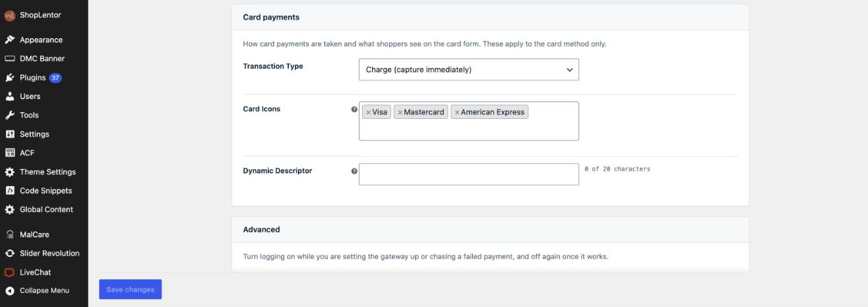Image resolution: width=868 pixels, height=307 pixels.
Task: Click the 'Turn logging on' description text
Action: click(425, 256)
